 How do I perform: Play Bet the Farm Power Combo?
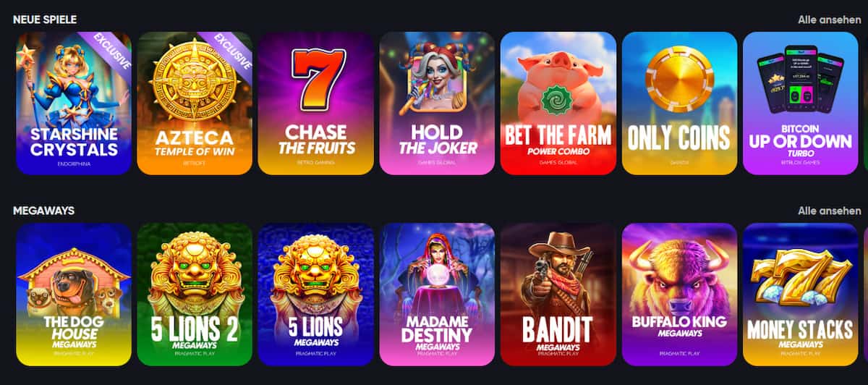pyautogui.click(x=558, y=103)
